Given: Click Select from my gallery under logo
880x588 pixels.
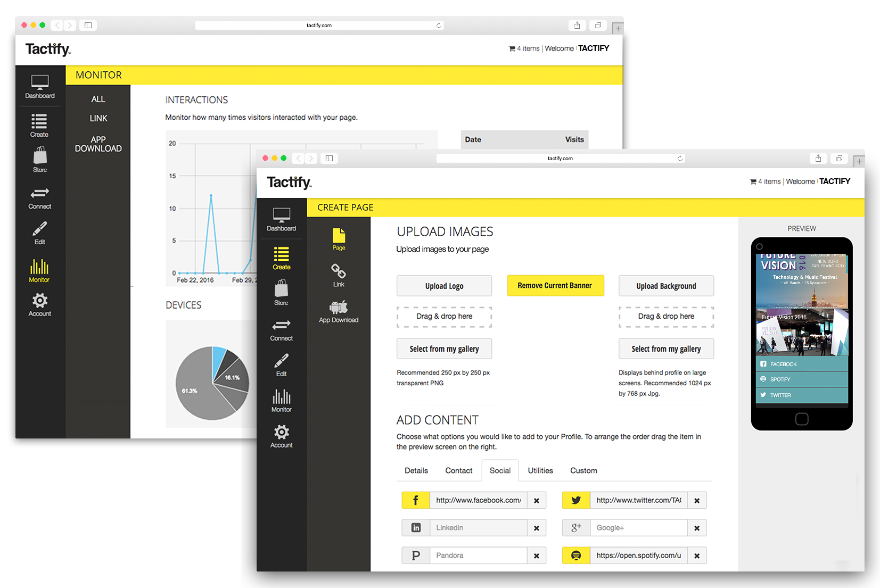Looking at the screenshot, I should 445,349.
